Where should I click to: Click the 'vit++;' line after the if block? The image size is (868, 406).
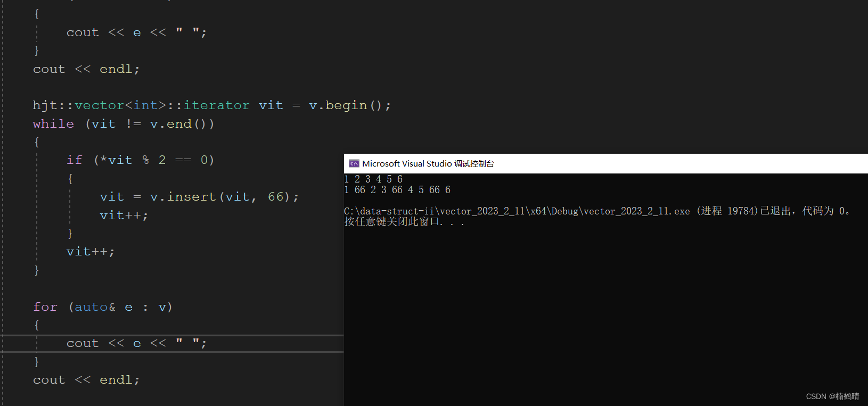(x=91, y=252)
